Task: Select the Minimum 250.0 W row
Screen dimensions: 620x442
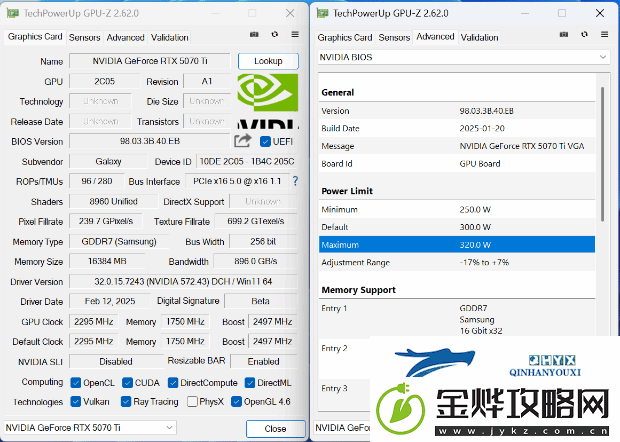Action: pos(457,210)
